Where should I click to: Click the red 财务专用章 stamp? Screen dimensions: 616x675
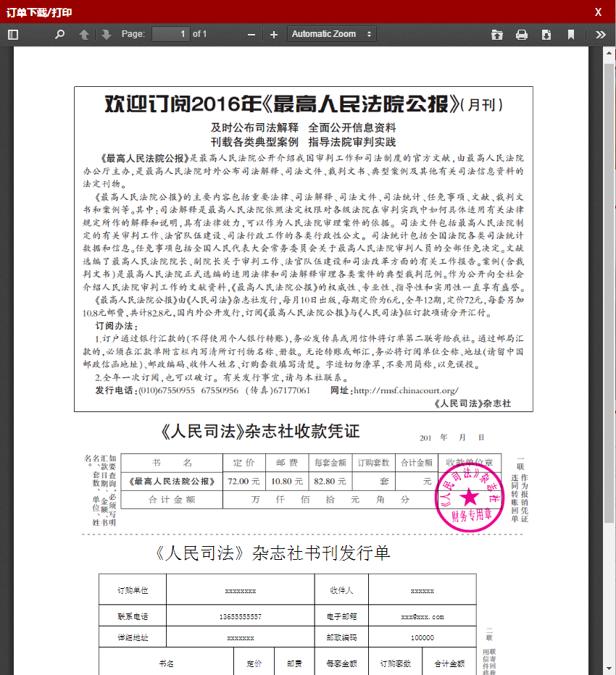469,498
